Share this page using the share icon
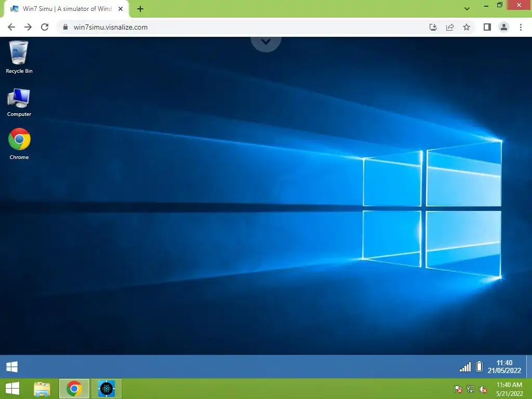This screenshot has width=532, height=399. 450,27
